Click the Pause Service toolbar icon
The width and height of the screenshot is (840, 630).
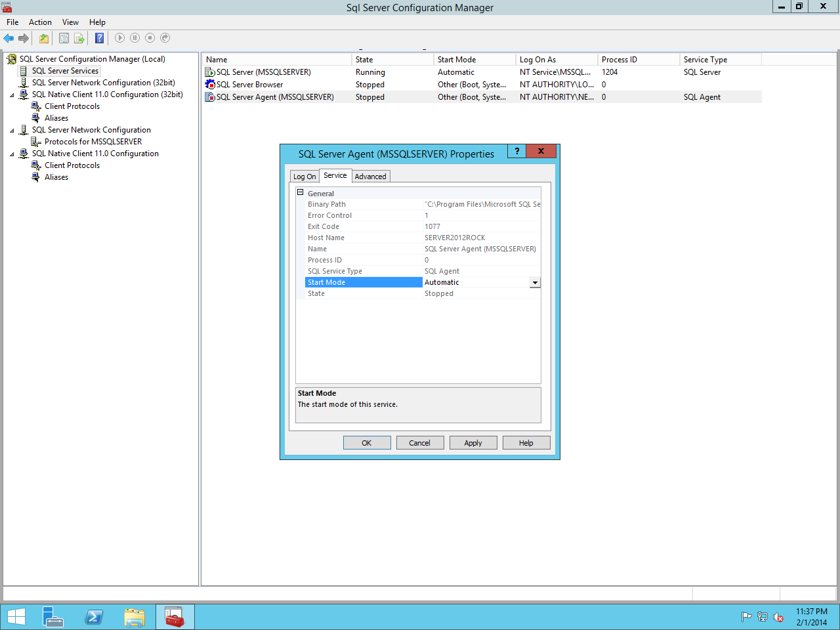pos(135,38)
